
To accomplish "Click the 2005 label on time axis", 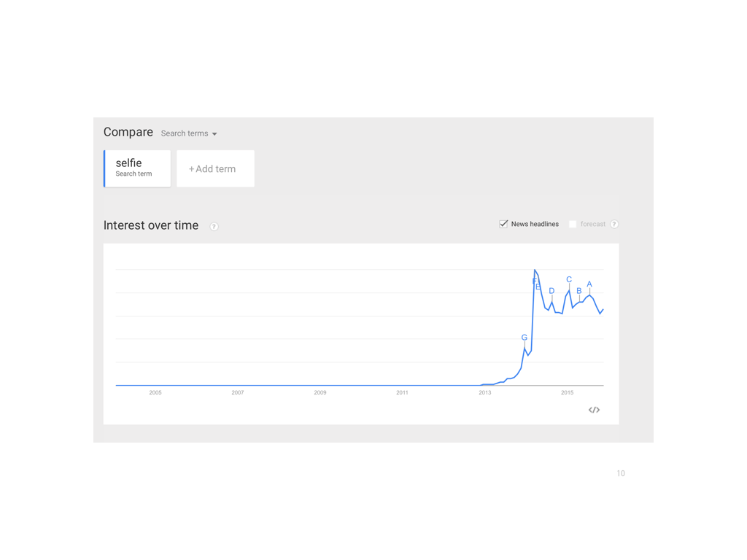I will [155, 392].
